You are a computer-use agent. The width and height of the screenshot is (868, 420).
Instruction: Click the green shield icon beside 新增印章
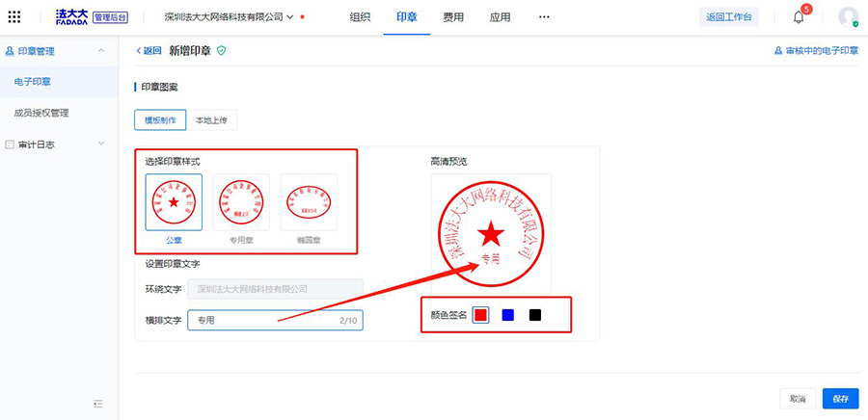pos(221,50)
